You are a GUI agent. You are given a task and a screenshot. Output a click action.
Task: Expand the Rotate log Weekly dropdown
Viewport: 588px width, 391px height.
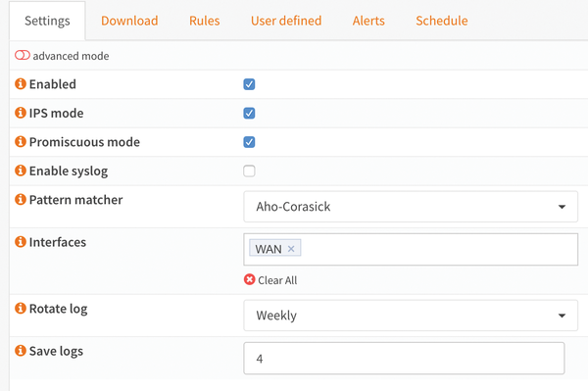411,316
